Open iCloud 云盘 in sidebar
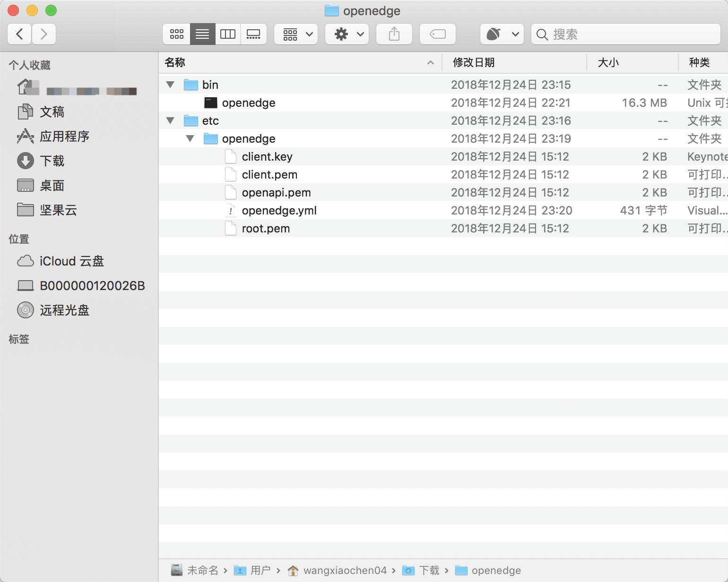The height and width of the screenshot is (582, 728). [71, 261]
